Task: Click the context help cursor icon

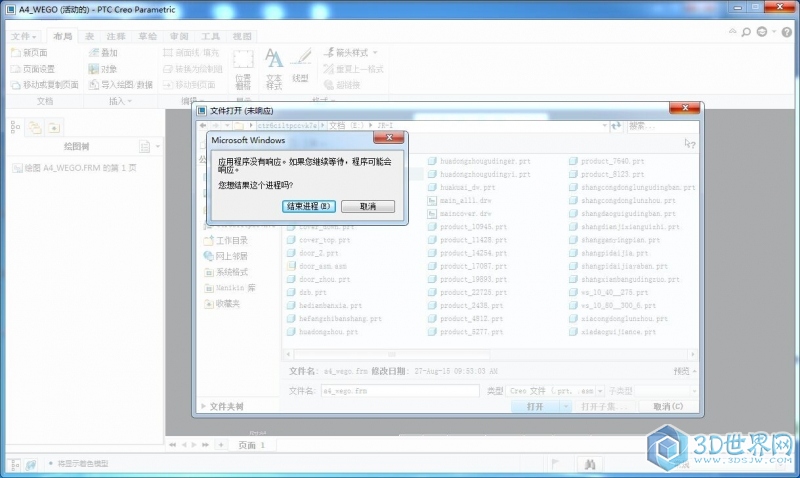Action: coord(689,144)
